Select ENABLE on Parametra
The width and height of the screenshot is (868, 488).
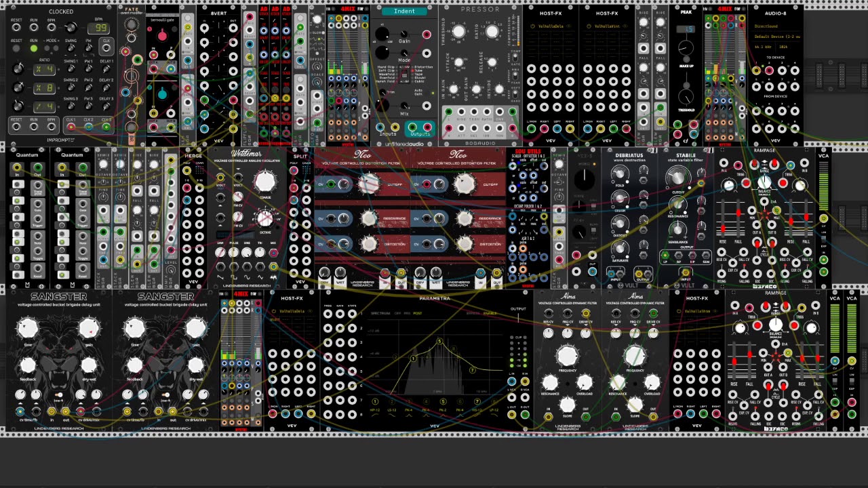[490, 313]
